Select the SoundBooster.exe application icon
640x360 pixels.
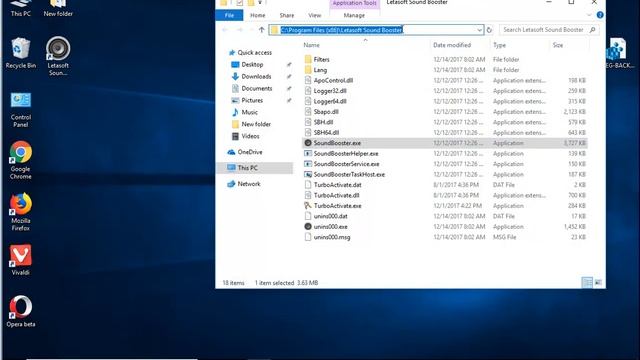[308, 143]
